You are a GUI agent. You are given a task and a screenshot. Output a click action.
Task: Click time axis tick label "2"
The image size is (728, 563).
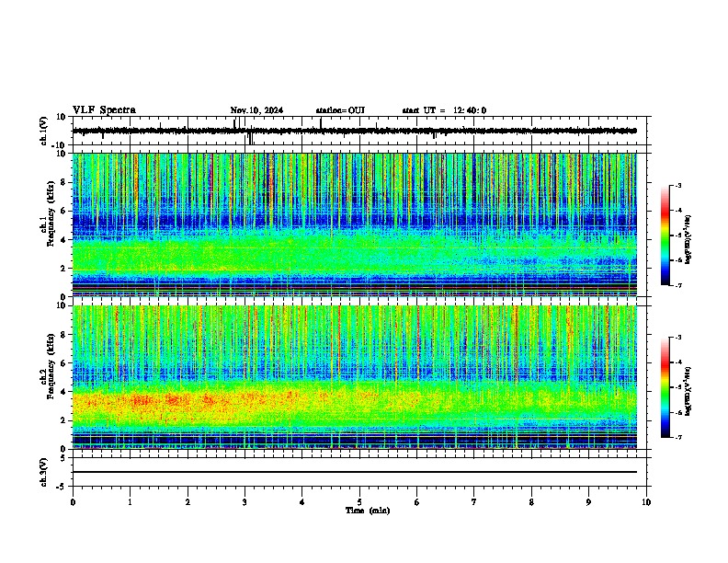[x=188, y=502]
